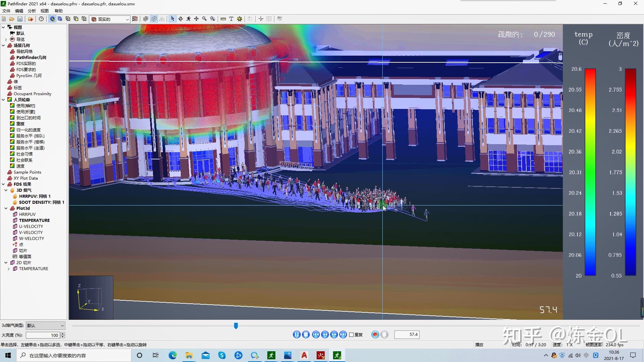Open the 3d烟气类型 dropdown
Screen dimensions: 644x362
coord(45,325)
